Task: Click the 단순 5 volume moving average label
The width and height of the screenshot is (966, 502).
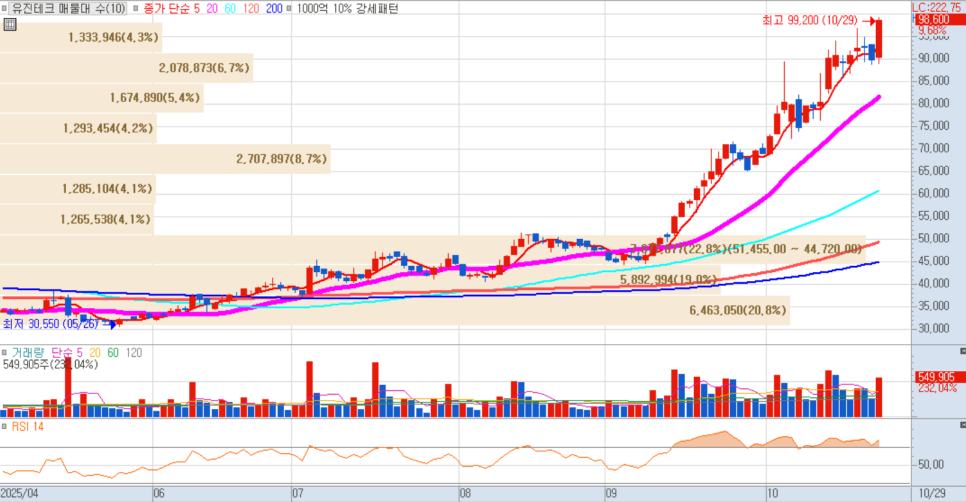Action: pos(67,353)
